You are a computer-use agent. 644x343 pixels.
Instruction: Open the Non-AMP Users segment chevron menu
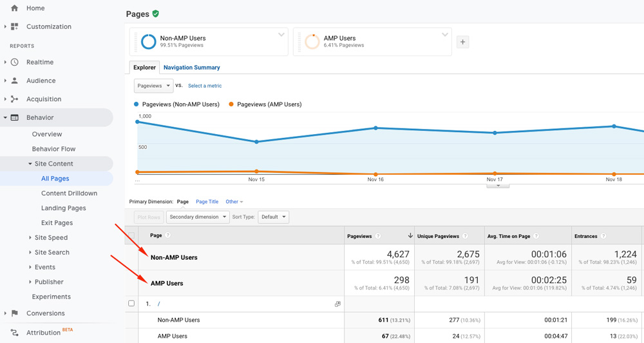pyautogui.click(x=281, y=35)
